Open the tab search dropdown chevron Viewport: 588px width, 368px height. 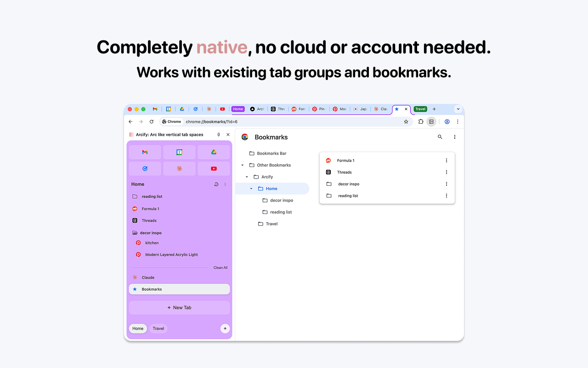pos(458,109)
